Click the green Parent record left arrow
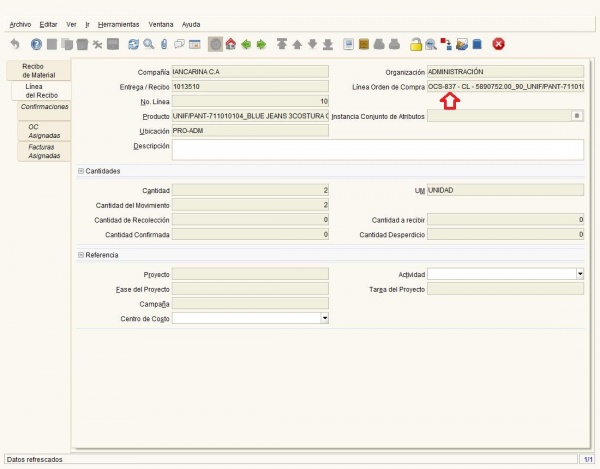The image size is (600, 469). coord(246,44)
